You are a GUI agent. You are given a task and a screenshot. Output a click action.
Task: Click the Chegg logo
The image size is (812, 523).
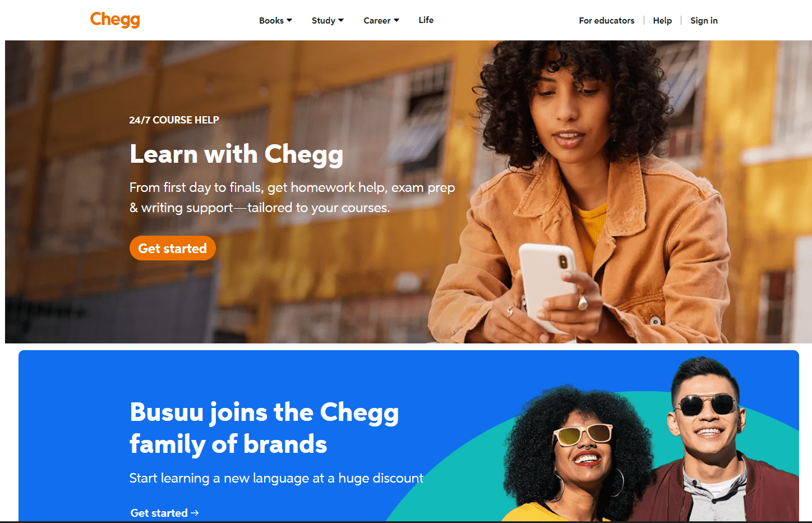[x=115, y=20]
